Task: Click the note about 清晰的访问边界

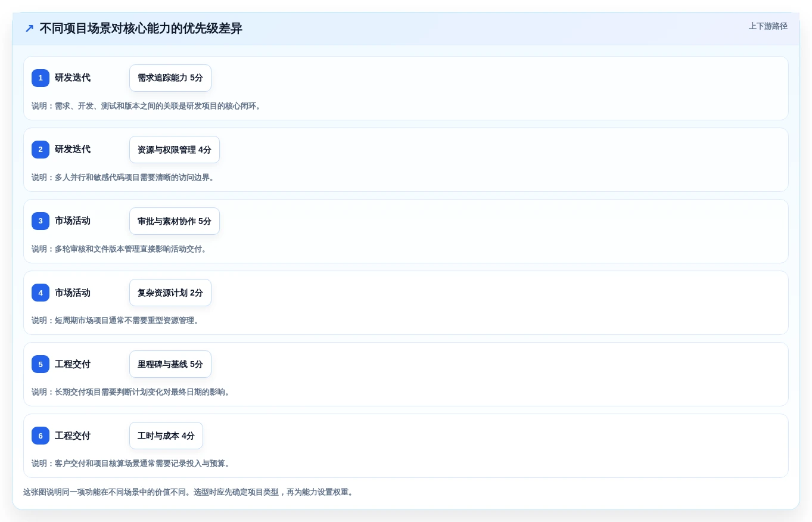Action: click(125, 178)
